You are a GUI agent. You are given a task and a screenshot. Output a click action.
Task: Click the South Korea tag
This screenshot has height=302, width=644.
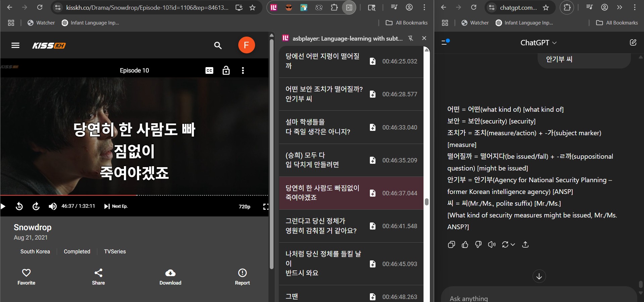35,251
